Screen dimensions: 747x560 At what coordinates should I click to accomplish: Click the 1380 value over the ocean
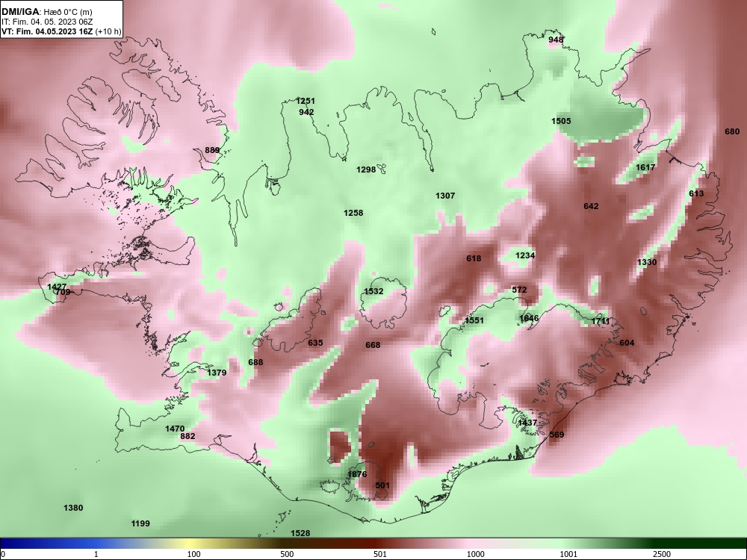coord(73,508)
